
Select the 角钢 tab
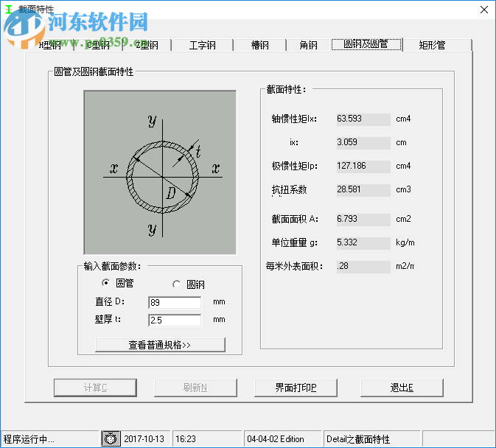coord(308,45)
